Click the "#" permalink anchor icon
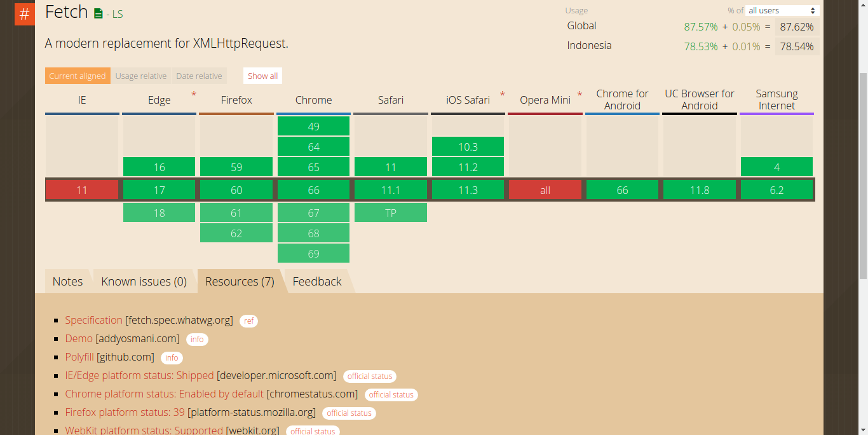The width and height of the screenshot is (868, 435). tap(24, 14)
